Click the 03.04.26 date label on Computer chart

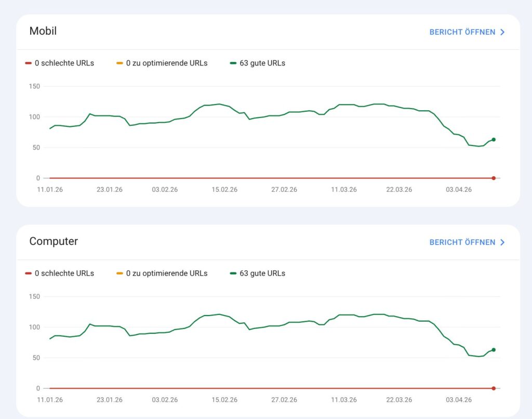(x=459, y=400)
